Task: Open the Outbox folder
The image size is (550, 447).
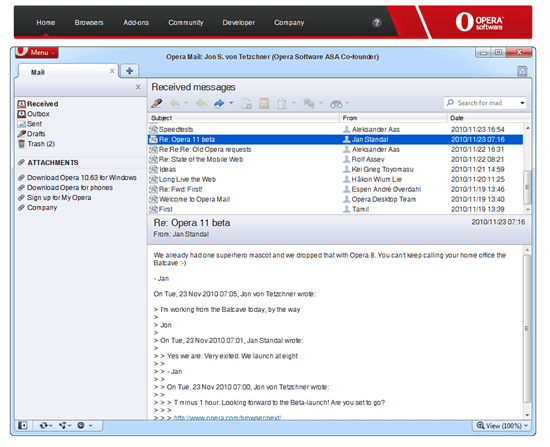Action: tap(34, 114)
